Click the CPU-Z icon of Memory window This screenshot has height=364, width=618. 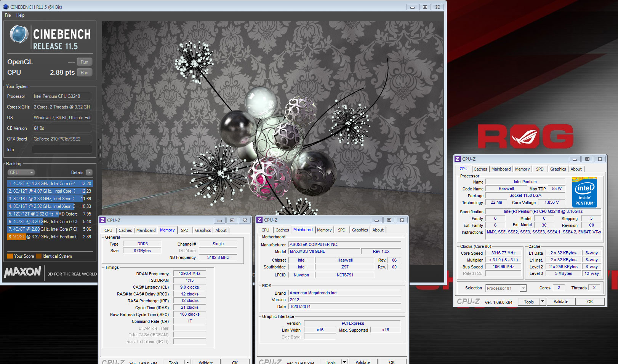pyautogui.click(x=102, y=220)
